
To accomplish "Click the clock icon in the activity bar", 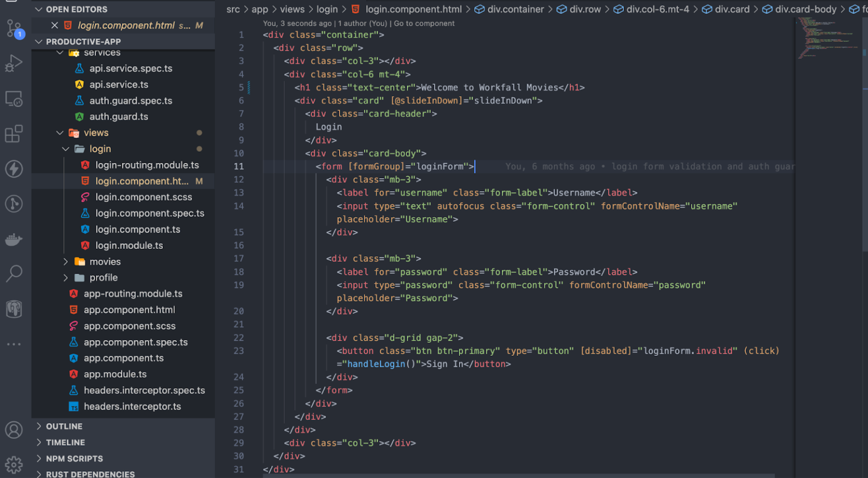I will pyautogui.click(x=14, y=204).
